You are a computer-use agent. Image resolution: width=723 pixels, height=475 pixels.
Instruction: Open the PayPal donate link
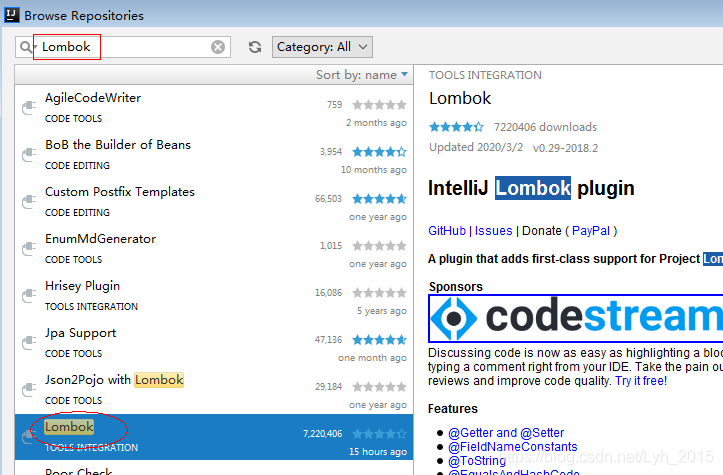tap(591, 231)
